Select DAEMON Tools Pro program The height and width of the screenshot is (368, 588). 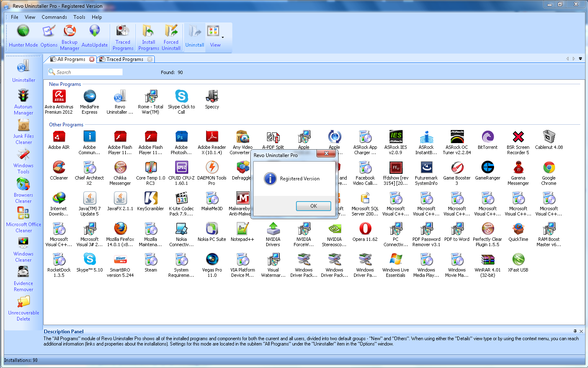[x=212, y=173]
